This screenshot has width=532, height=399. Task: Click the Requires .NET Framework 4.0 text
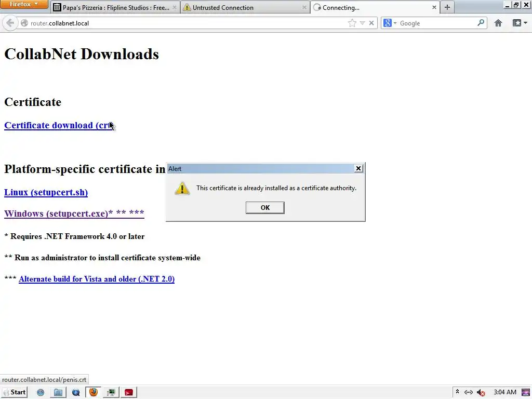[74, 236]
